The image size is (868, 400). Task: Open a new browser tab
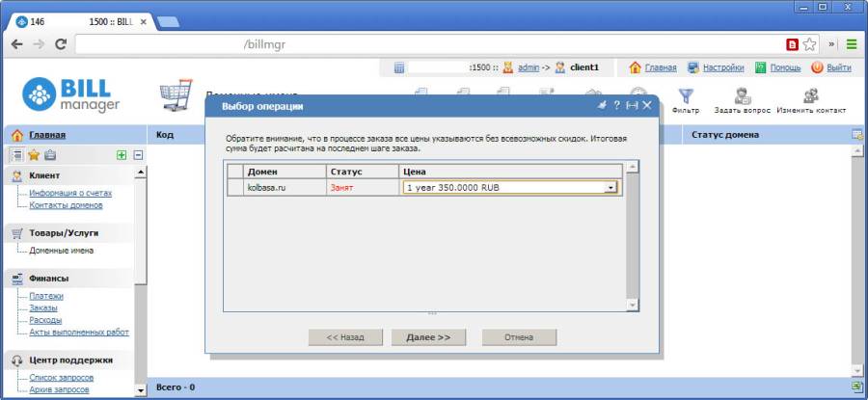tap(168, 22)
